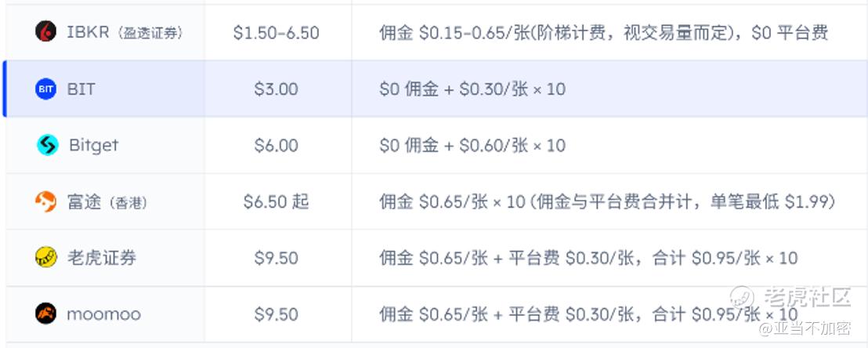
Task: Click the 富途 (香港) broker name
Action: point(107,202)
